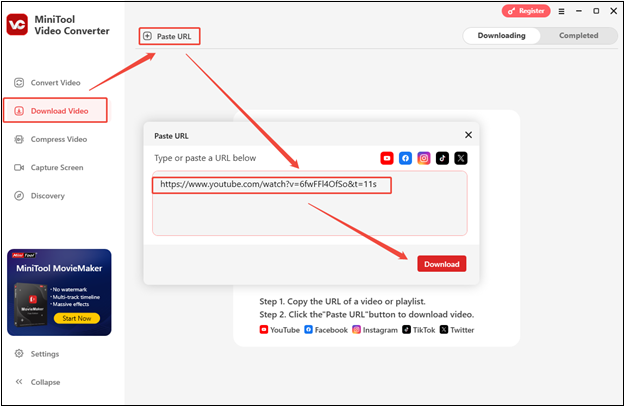Open the Compress Video section
624x406 pixels.
pyautogui.click(x=51, y=139)
